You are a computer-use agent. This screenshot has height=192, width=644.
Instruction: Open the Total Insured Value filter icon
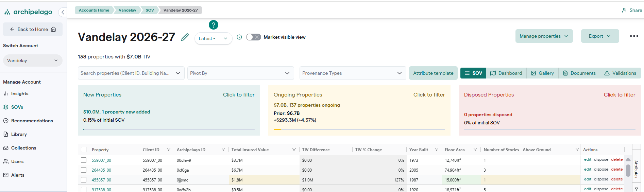pos(294,150)
